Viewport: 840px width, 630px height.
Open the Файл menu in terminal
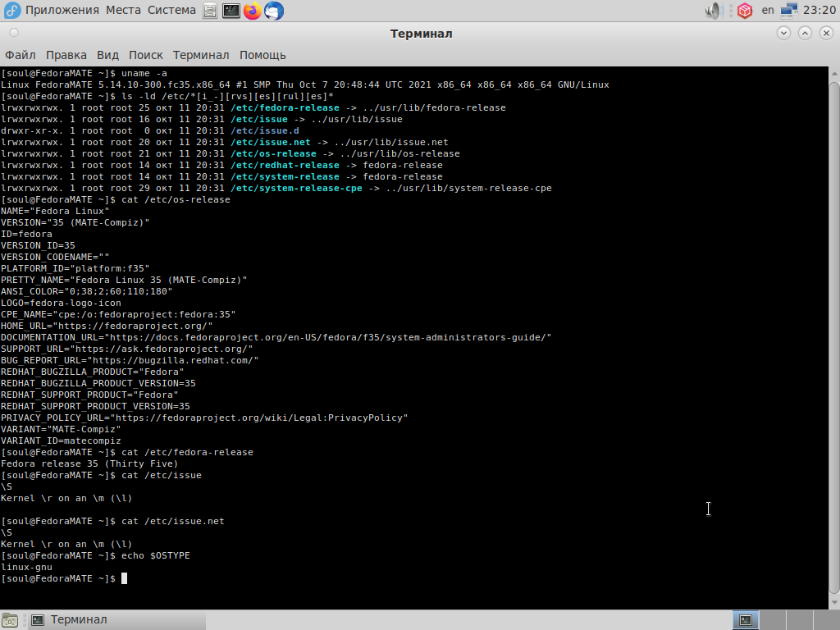(x=21, y=55)
